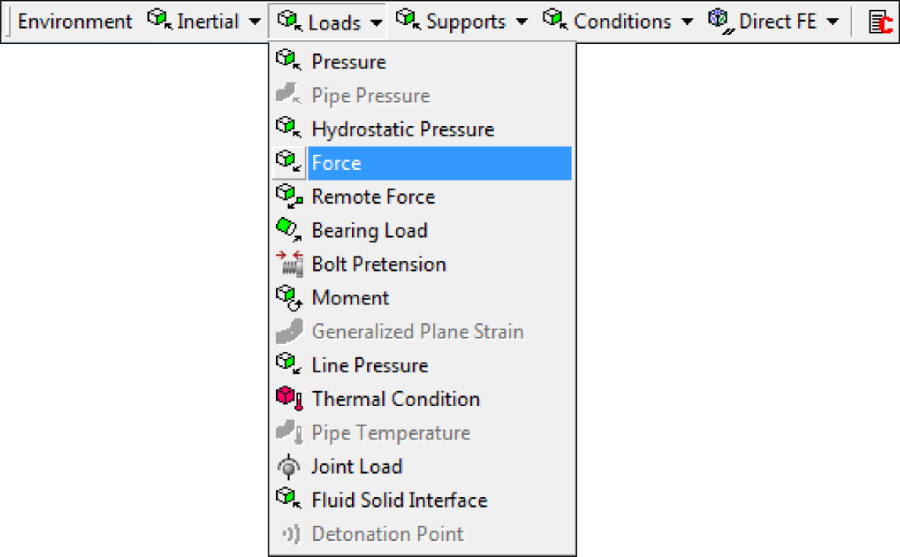The width and height of the screenshot is (900, 557).
Task: Click the Joint Load icon
Action: tap(289, 466)
